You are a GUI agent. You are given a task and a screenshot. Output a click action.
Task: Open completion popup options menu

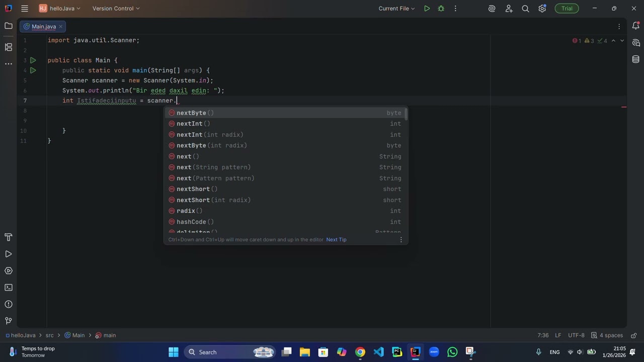(x=401, y=239)
